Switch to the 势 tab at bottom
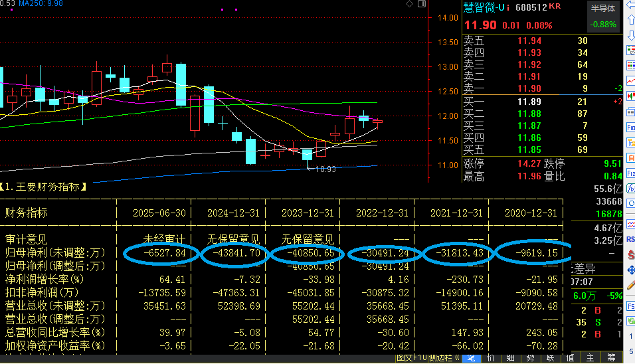This screenshot has height=364, width=635. pos(531,358)
